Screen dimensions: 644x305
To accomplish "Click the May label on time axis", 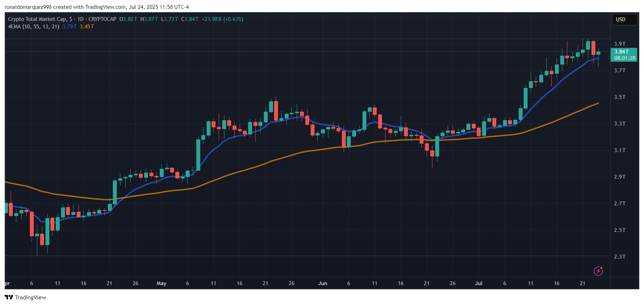I will point(162,283).
